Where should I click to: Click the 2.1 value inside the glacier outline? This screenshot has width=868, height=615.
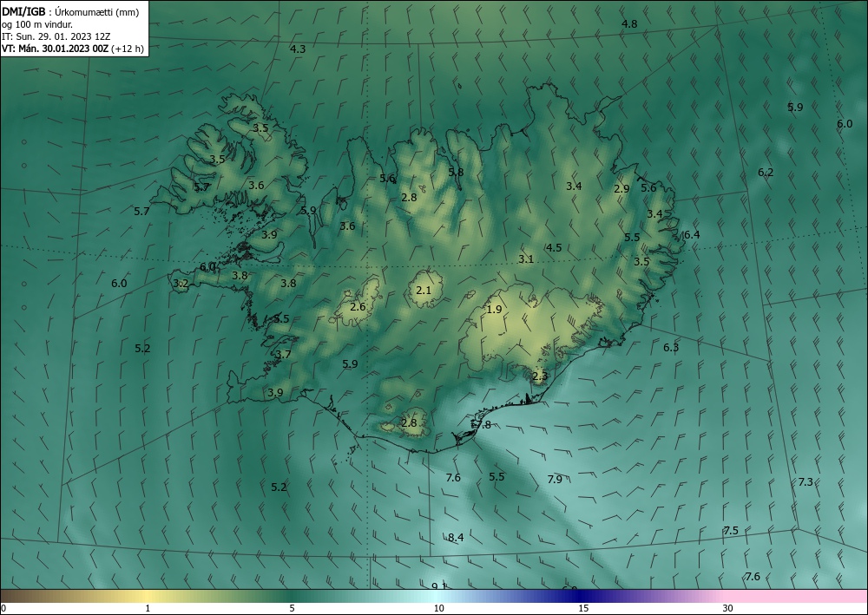pos(424,290)
